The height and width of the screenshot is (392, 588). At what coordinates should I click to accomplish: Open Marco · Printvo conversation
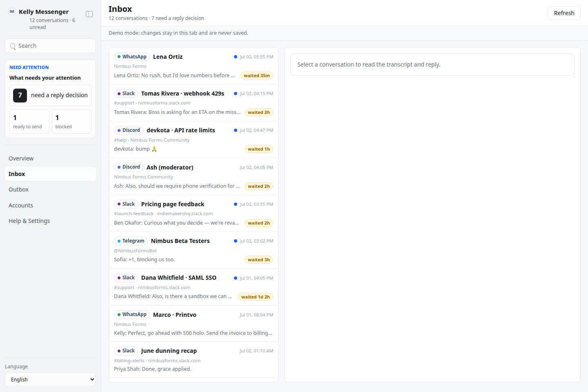(x=194, y=324)
